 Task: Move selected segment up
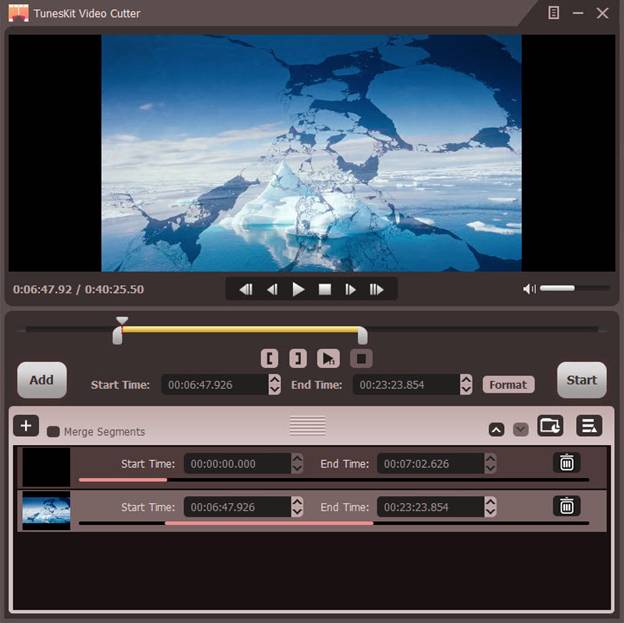point(496,430)
